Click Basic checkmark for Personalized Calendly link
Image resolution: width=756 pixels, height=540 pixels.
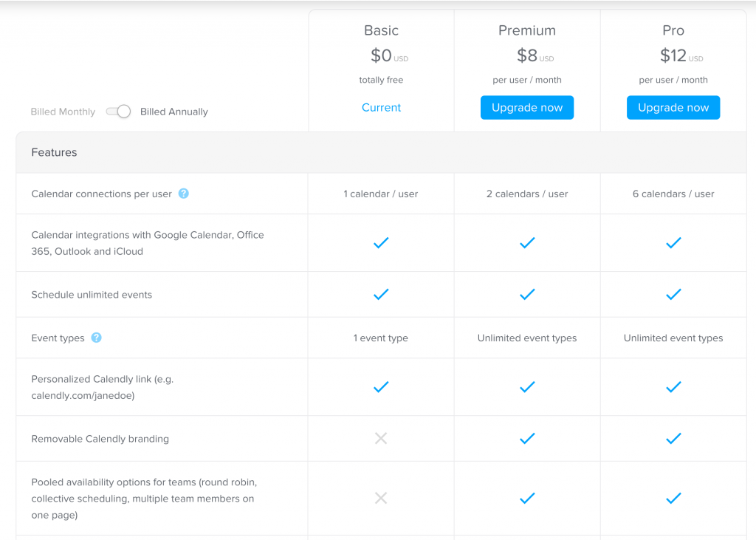[381, 387]
